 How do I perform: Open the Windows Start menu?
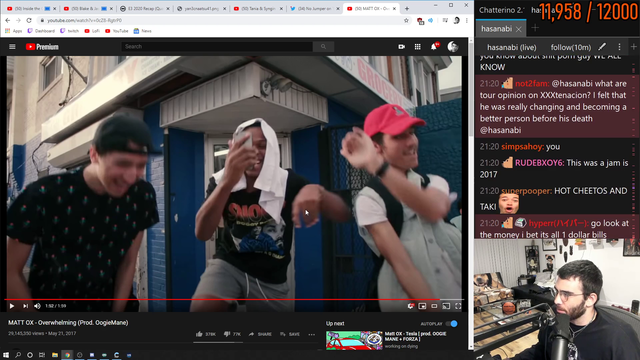(6, 355)
